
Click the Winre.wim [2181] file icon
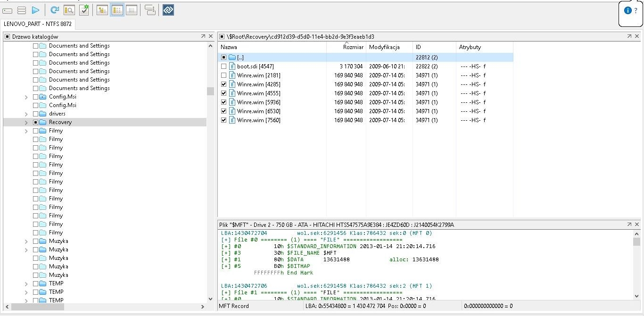[x=232, y=75]
